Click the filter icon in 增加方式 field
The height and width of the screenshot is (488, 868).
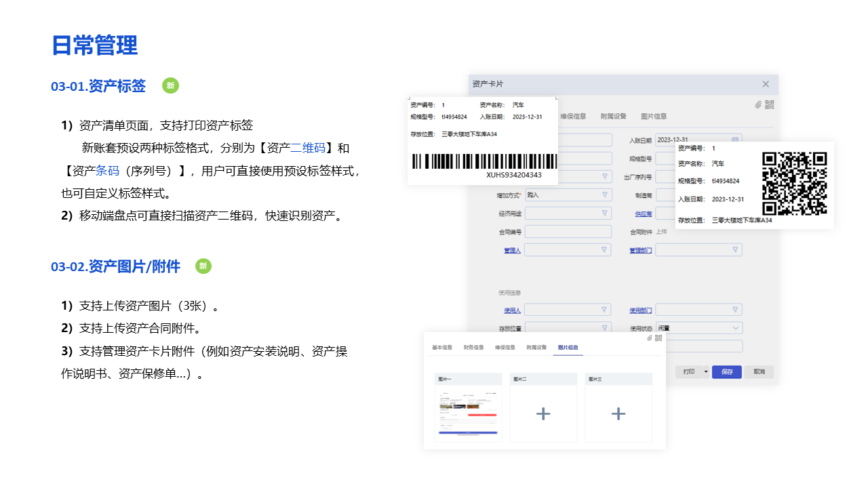[x=605, y=195]
